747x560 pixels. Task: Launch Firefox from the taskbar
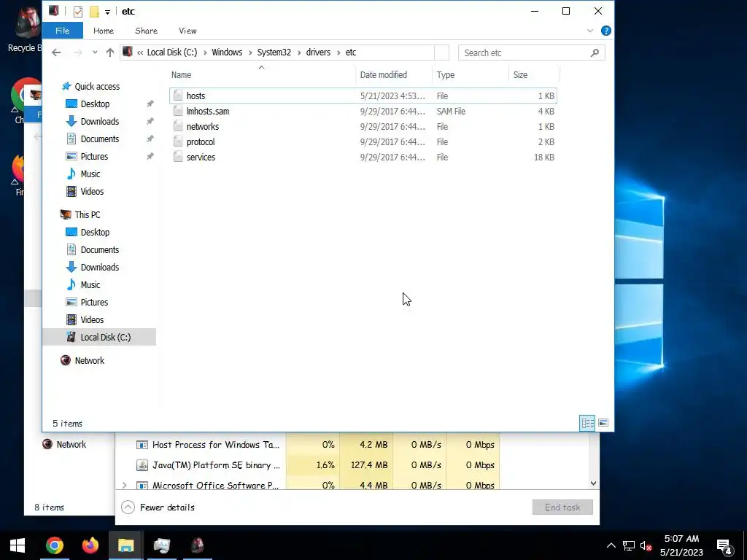tap(90, 545)
